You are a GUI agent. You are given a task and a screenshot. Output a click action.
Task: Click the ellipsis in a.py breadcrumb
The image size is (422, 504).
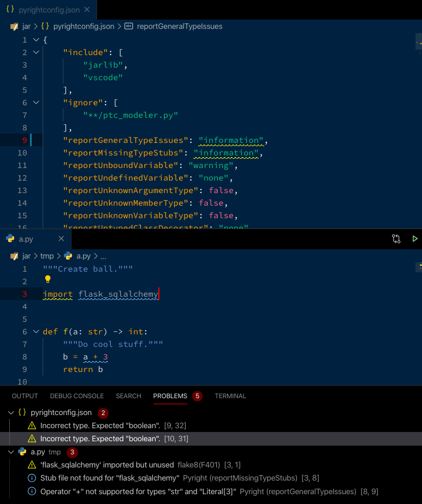[x=103, y=256]
